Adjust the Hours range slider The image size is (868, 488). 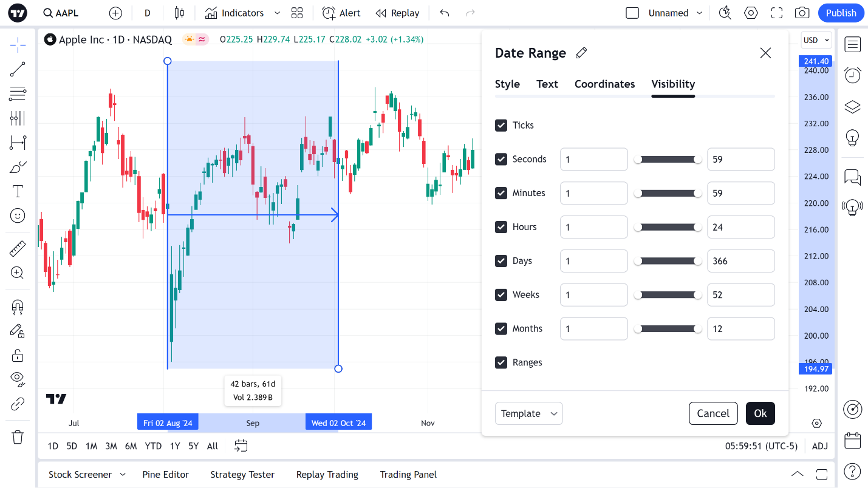668,227
